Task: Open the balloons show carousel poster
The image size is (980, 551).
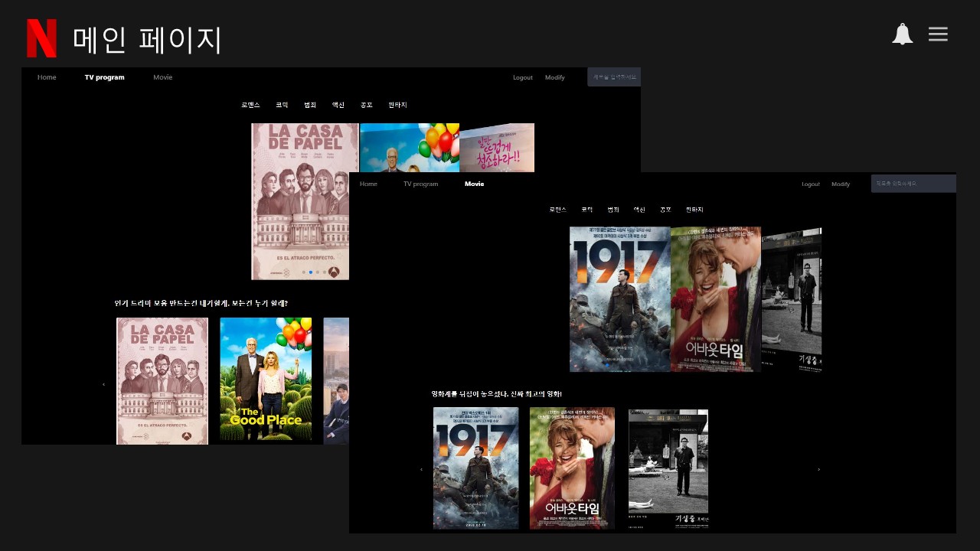Action: click(x=409, y=148)
